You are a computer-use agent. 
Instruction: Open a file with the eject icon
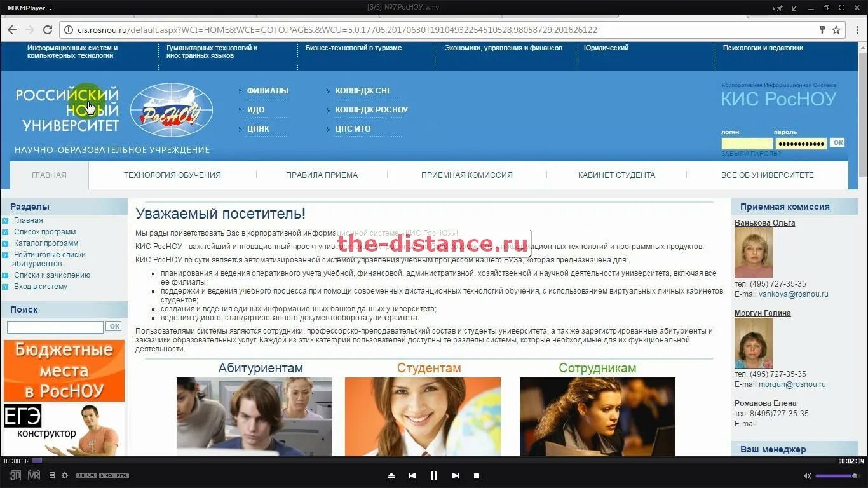pyautogui.click(x=391, y=475)
